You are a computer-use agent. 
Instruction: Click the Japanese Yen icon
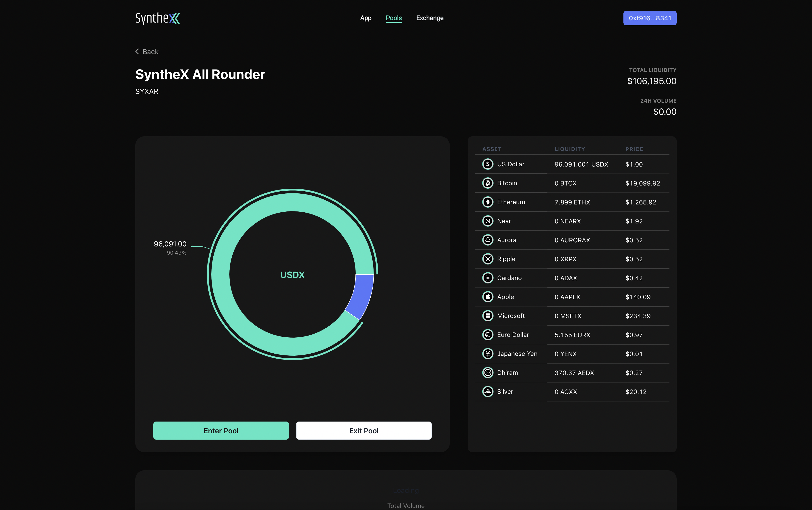487,354
